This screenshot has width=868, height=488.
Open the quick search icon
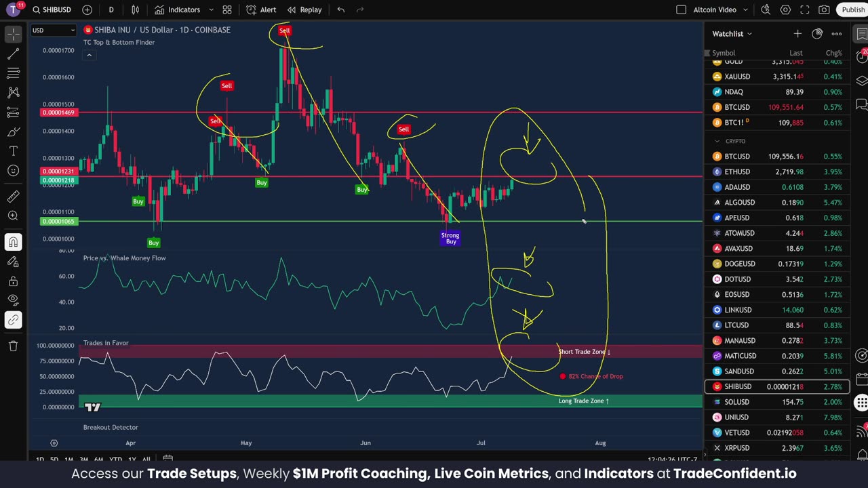point(766,9)
